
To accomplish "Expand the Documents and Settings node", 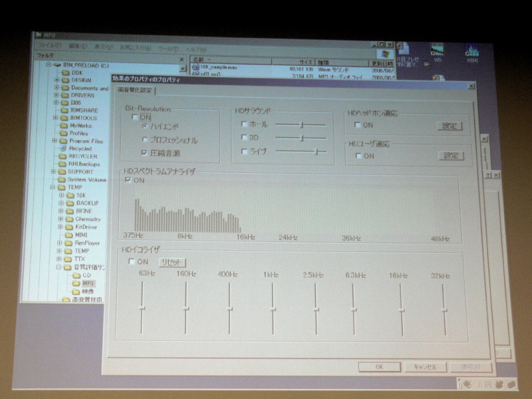I will click(x=57, y=88).
